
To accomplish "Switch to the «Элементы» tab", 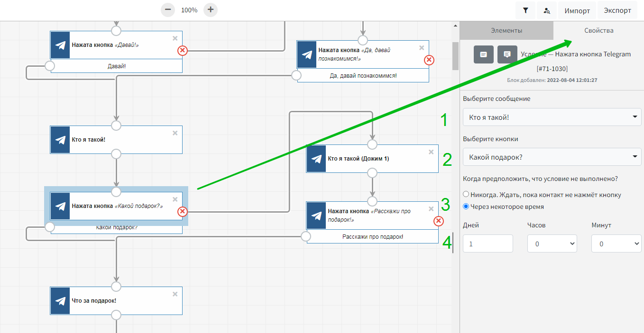I will [506, 30].
